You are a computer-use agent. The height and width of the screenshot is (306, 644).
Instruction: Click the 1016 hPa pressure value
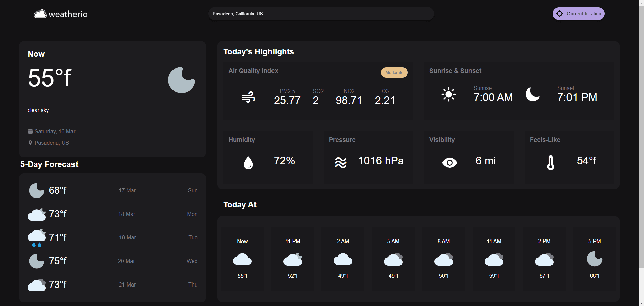(x=381, y=161)
